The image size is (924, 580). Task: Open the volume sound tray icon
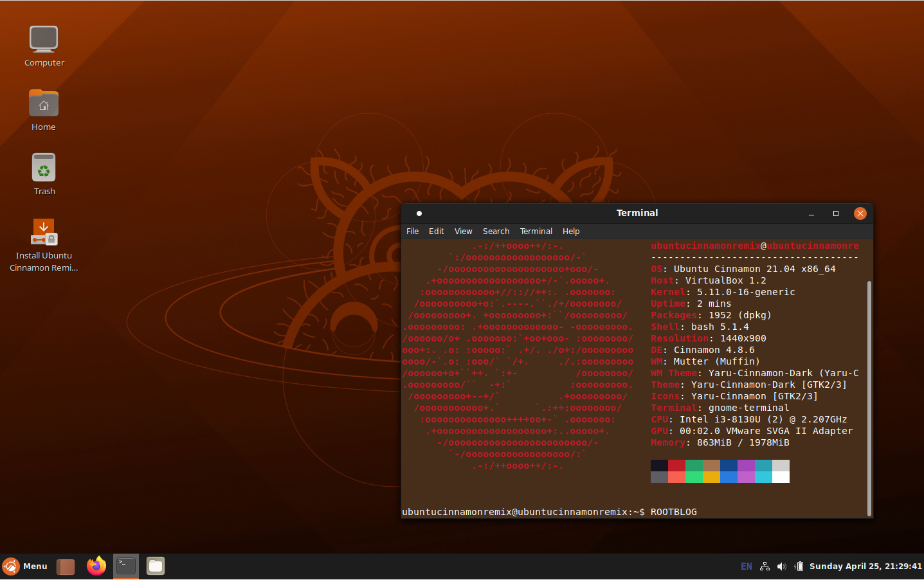pos(781,566)
